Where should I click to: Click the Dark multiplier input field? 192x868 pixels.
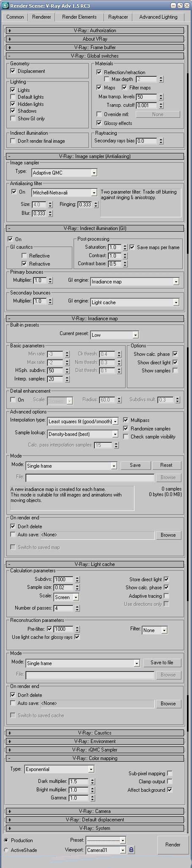pyautogui.click(x=79, y=781)
